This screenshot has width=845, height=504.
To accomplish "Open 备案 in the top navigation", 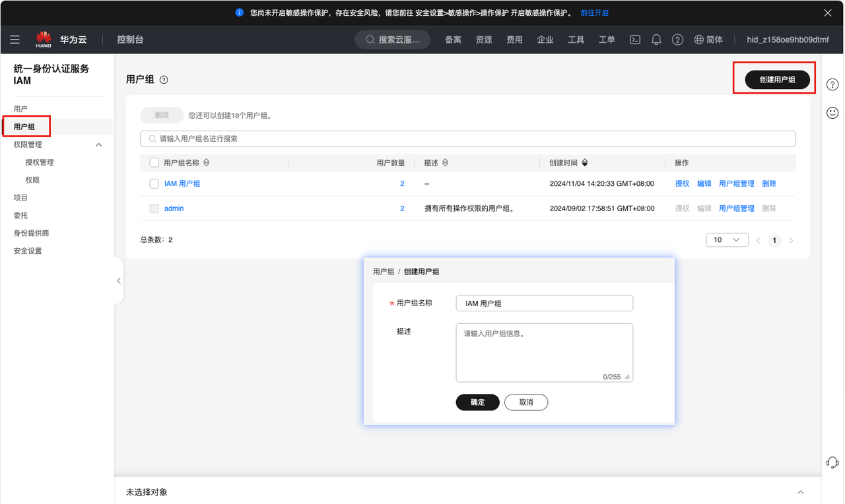I will tap(453, 40).
